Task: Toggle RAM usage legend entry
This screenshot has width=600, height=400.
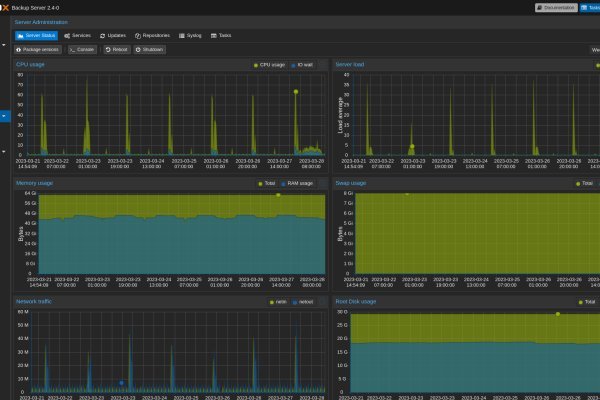Action: pyautogui.click(x=297, y=184)
